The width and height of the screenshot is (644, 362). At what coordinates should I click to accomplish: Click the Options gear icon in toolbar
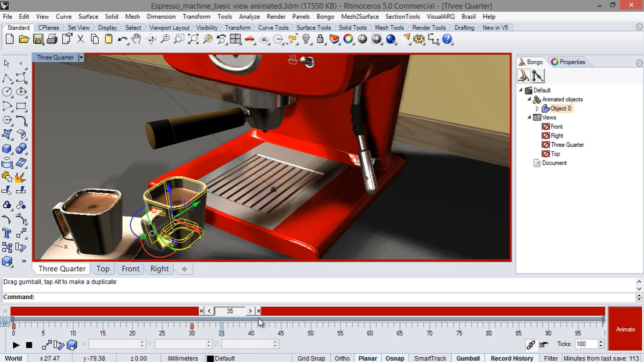click(x=419, y=39)
